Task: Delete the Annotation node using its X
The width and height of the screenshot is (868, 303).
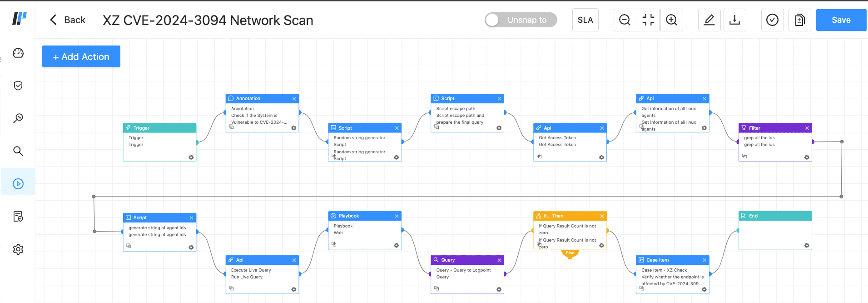Action: [294, 99]
